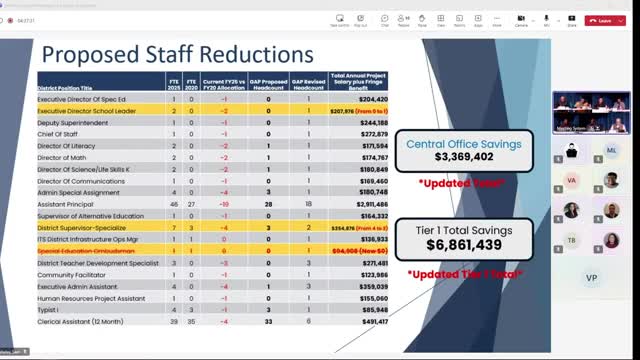
Task: Click the muted icon under TB
Action: pos(558,249)
